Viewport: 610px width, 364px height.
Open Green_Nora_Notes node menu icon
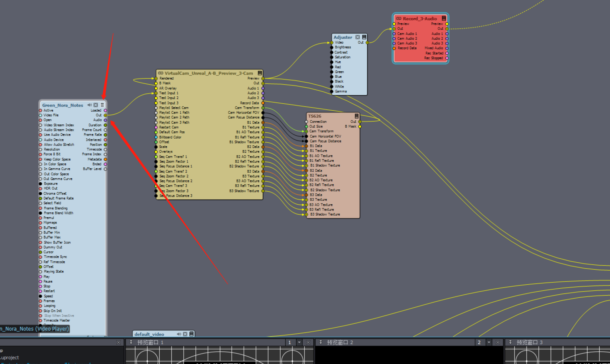102,105
